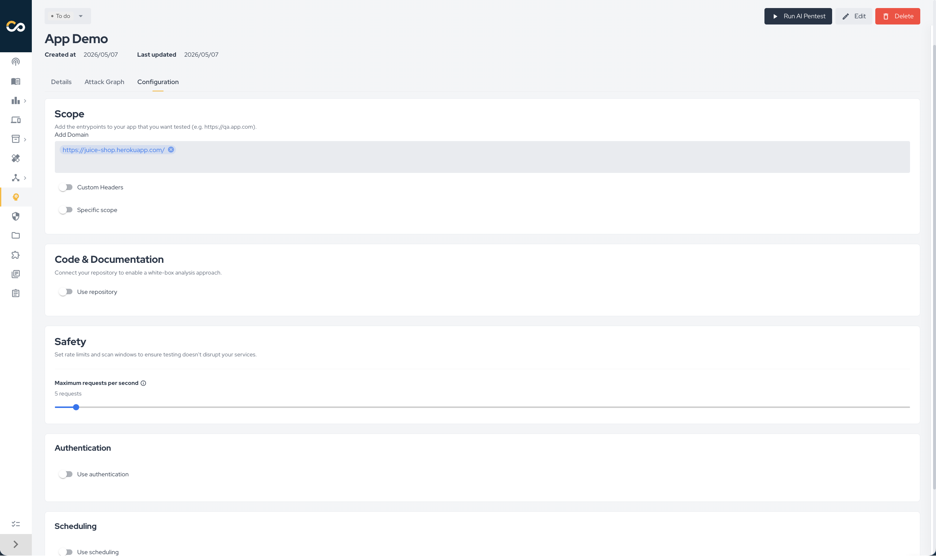This screenshot has height=560, width=936.
Task: Open the archive box icon in the sidebar
Action: pos(15,139)
